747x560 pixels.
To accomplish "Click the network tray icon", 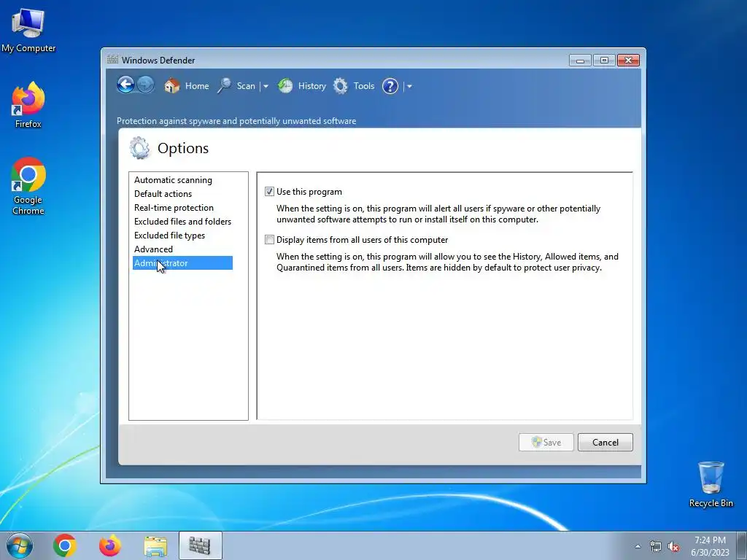I will pos(656,547).
